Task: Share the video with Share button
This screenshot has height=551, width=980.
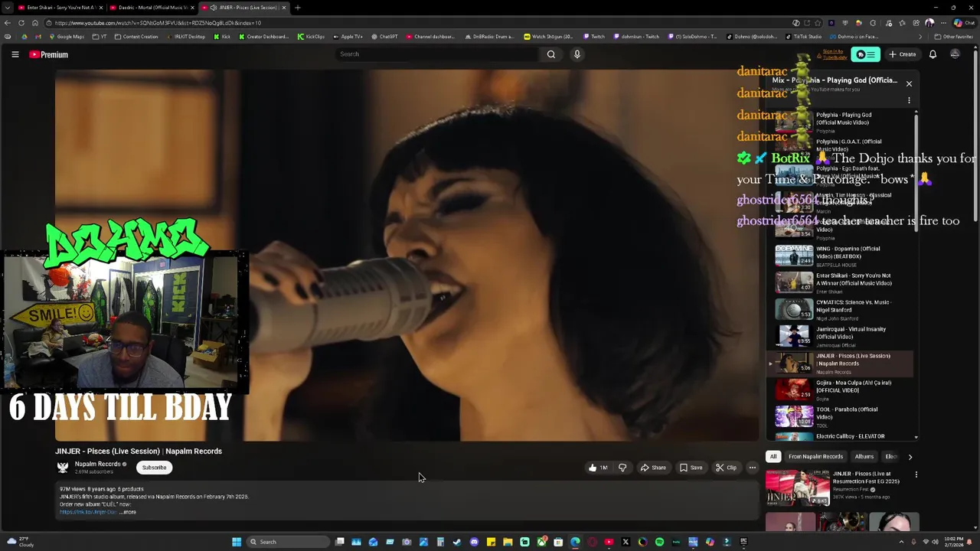Action: coord(653,468)
